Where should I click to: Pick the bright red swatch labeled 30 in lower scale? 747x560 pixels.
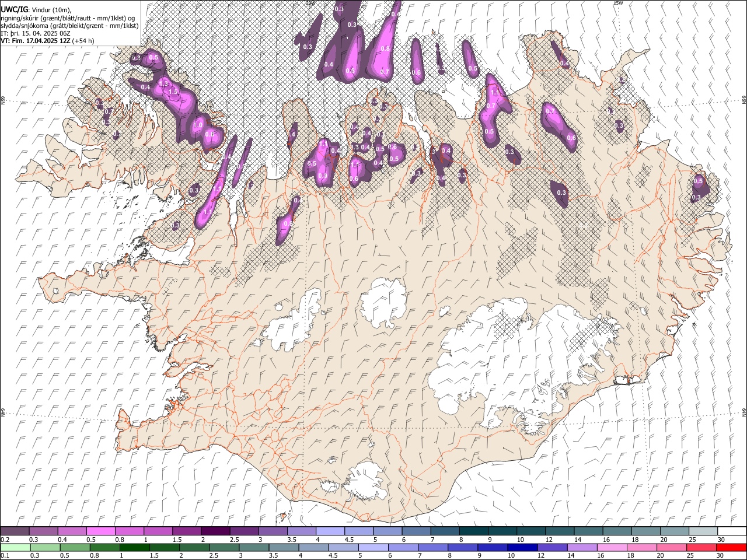pos(732,548)
